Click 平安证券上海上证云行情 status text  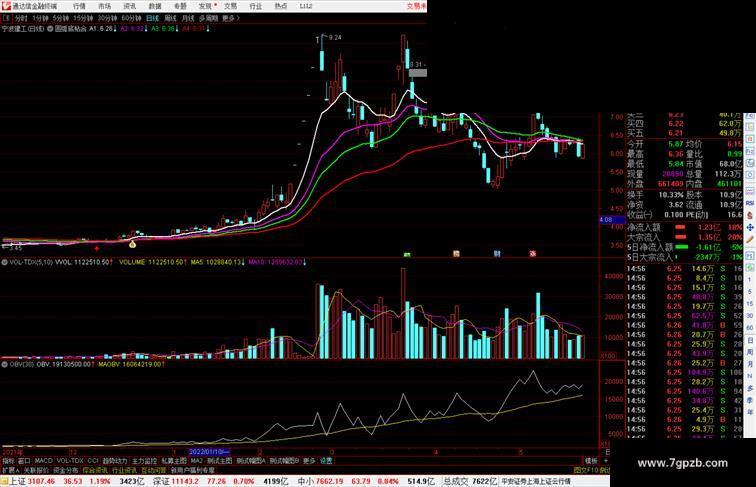click(536, 481)
